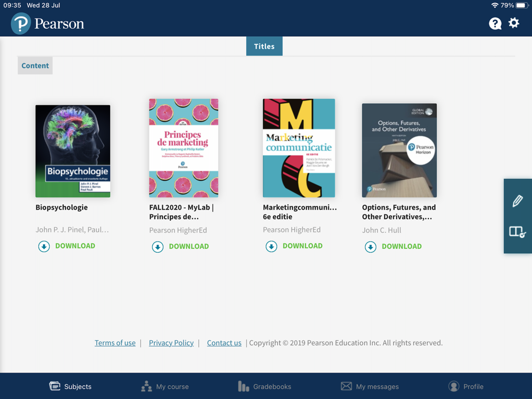Open the Marketing communicatie cover
Screen dimensions: 532x399
click(299, 148)
